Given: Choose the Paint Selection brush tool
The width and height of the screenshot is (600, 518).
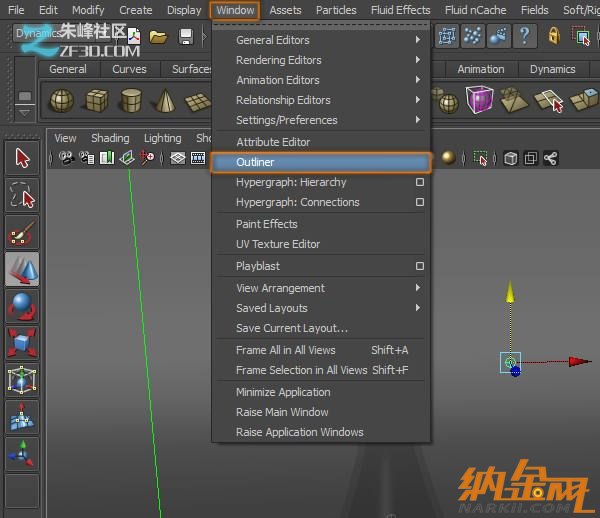Looking at the screenshot, I should tap(22, 234).
